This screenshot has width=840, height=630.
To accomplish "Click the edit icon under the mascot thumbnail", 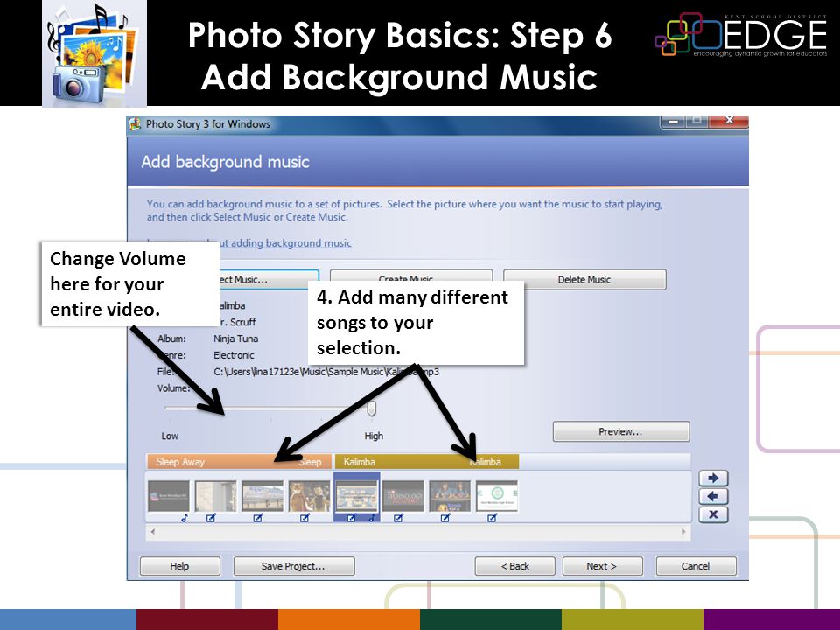I will click(x=304, y=518).
